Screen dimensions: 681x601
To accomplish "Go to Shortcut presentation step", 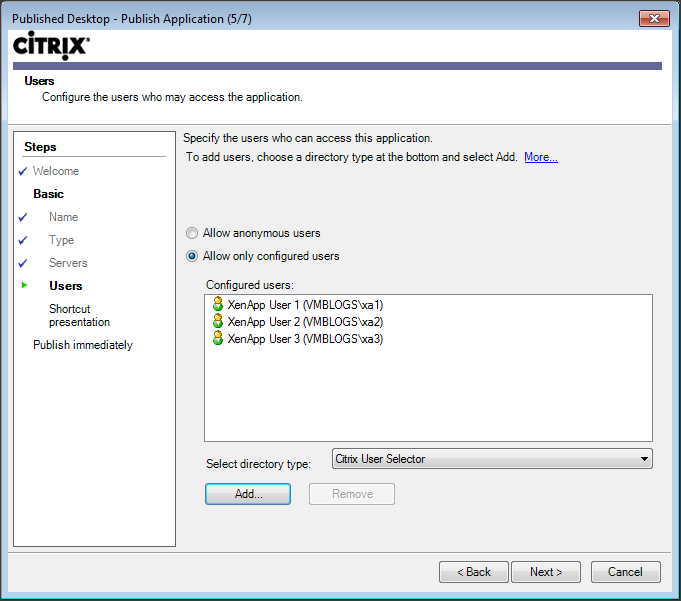I will (x=79, y=315).
